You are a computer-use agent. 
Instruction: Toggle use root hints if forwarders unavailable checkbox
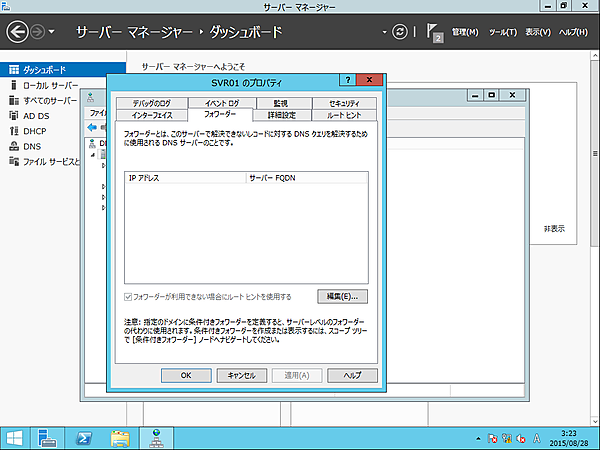[127, 297]
